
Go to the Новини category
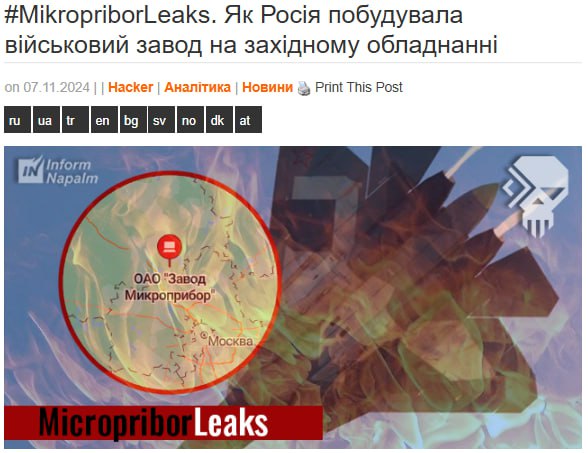click(x=267, y=87)
